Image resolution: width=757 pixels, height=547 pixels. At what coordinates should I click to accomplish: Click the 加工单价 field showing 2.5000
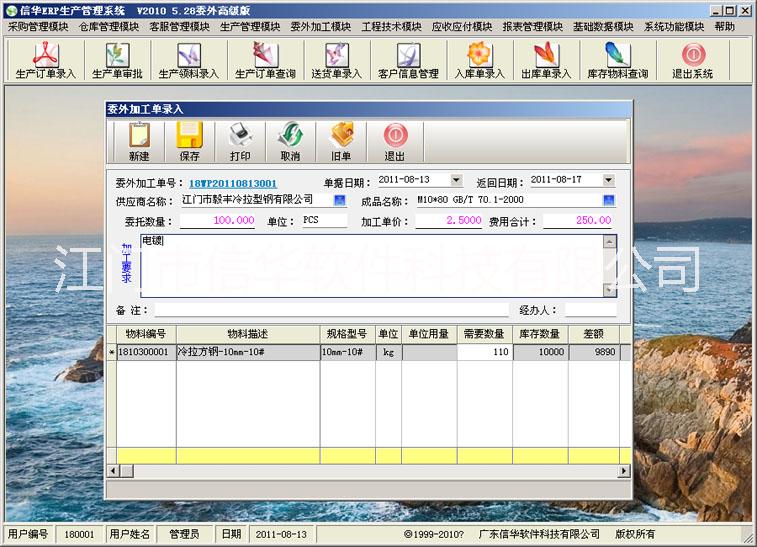[x=449, y=221]
